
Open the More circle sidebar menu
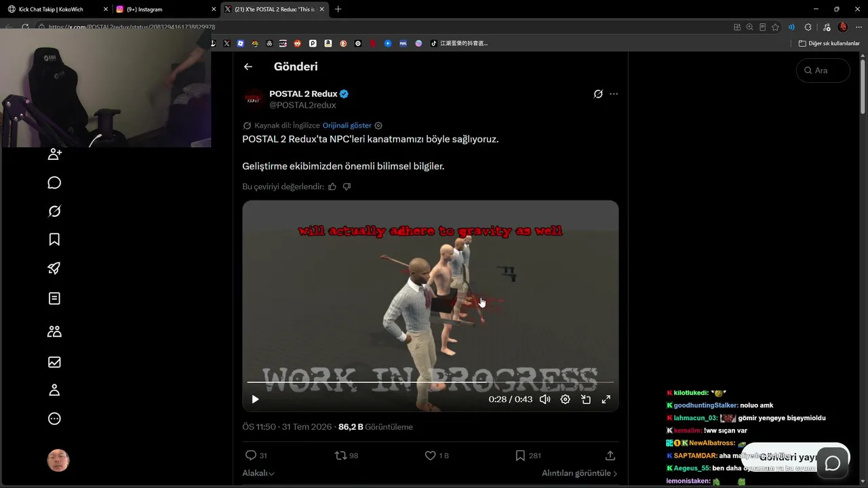coord(55,419)
